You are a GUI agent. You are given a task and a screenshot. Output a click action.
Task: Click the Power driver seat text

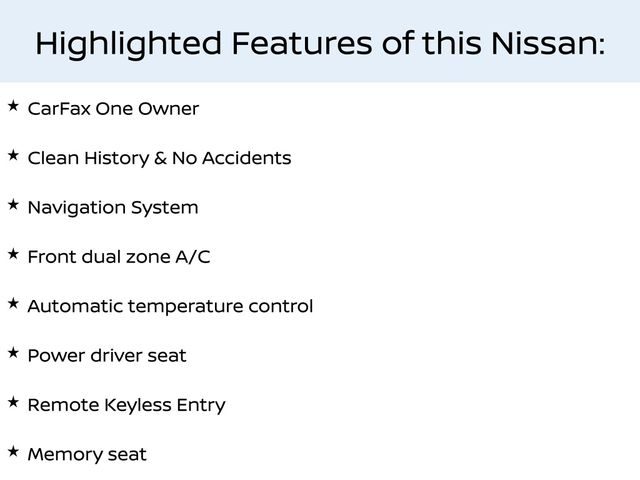pos(107,356)
